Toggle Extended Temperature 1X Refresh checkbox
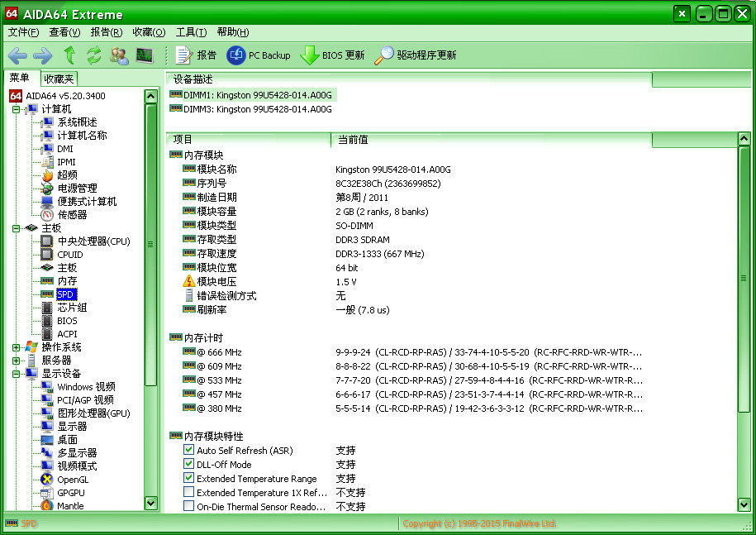This screenshot has width=756, height=535. point(189,492)
